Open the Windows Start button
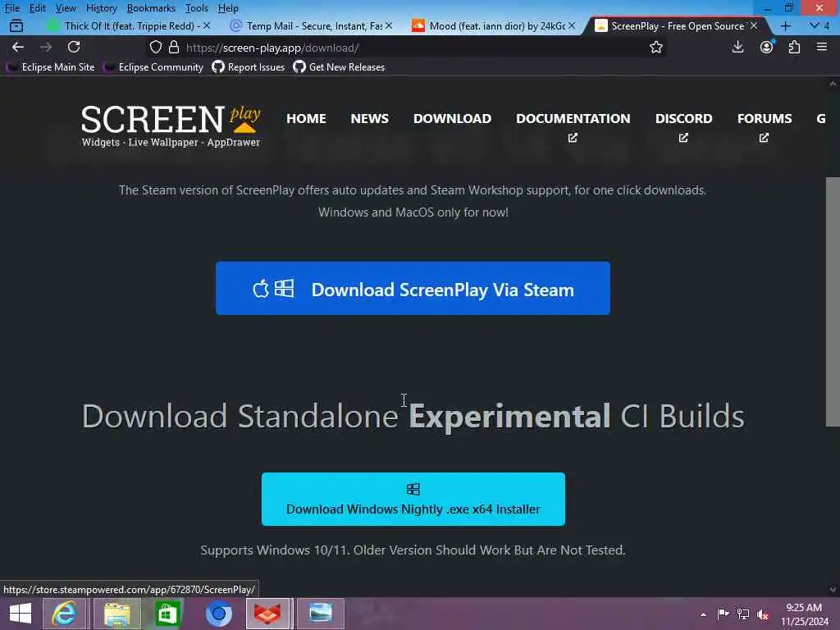Image resolution: width=840 pixels, height=630 pixels. (21, 614)
